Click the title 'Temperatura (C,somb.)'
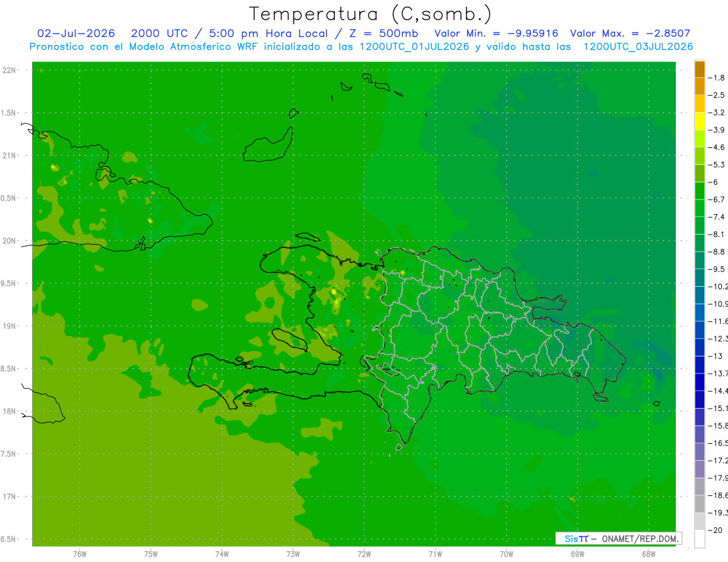 (x=370, y=14)
